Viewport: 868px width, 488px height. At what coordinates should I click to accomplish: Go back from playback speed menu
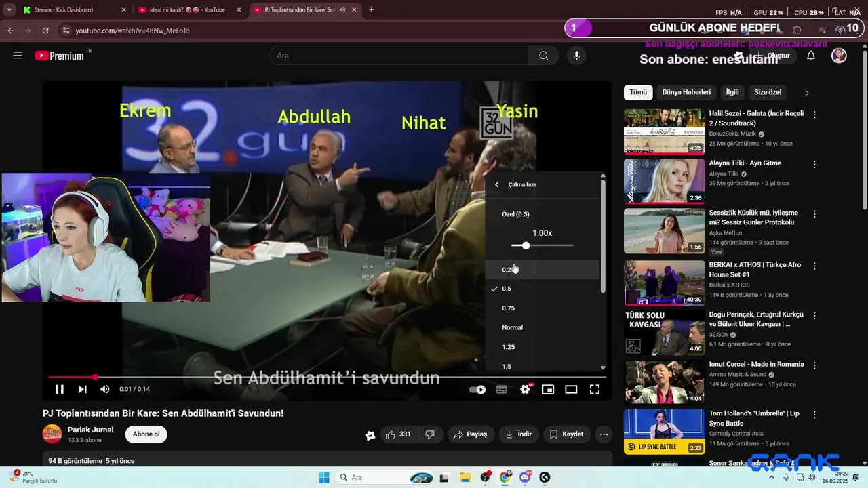tap(496, 184)
